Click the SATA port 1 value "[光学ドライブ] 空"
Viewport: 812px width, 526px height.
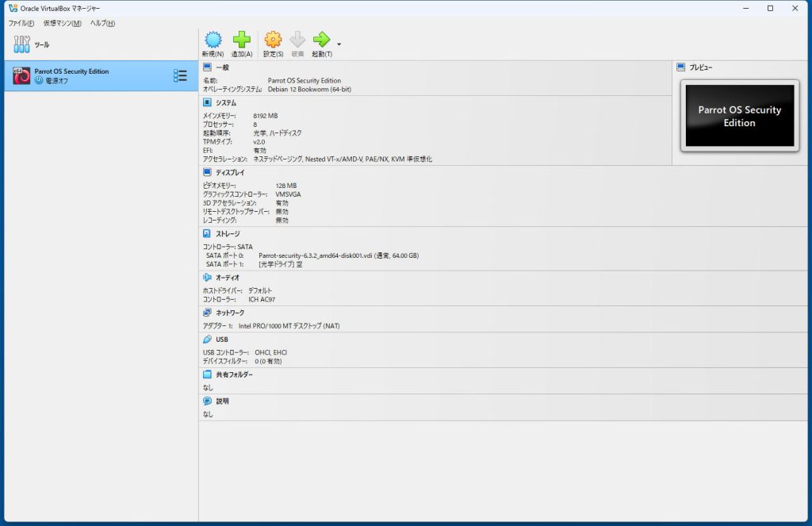pos(280,264)
